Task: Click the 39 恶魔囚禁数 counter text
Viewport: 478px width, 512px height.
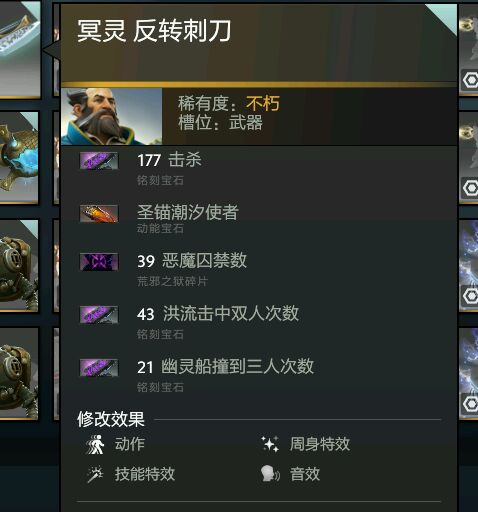Action: click(192, 260)
